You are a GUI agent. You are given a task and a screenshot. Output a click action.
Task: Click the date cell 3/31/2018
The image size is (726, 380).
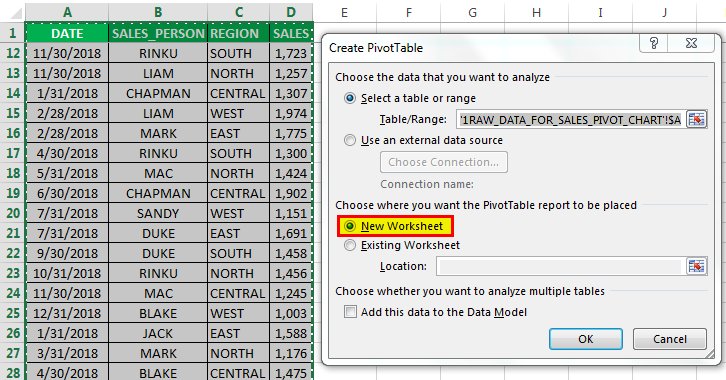coord(67,353)
